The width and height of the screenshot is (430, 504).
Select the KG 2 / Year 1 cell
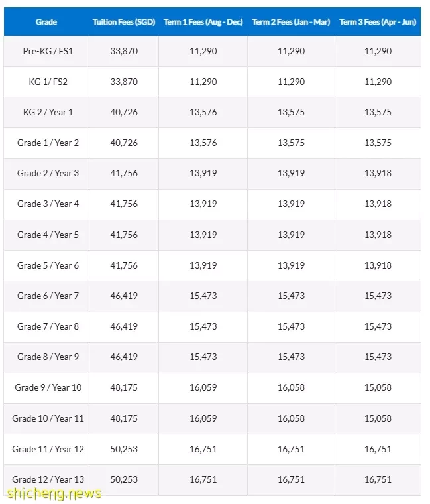[x=48, y=112]
